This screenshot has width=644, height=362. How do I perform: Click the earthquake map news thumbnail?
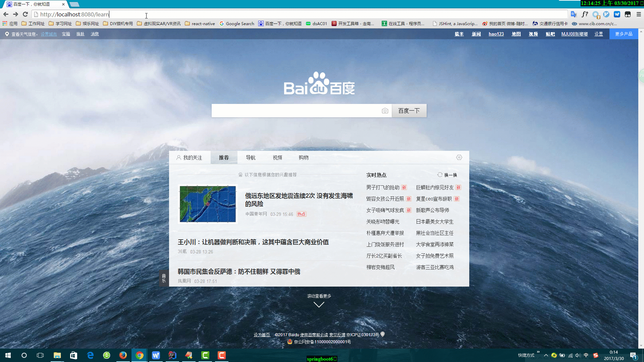[208, 204]
